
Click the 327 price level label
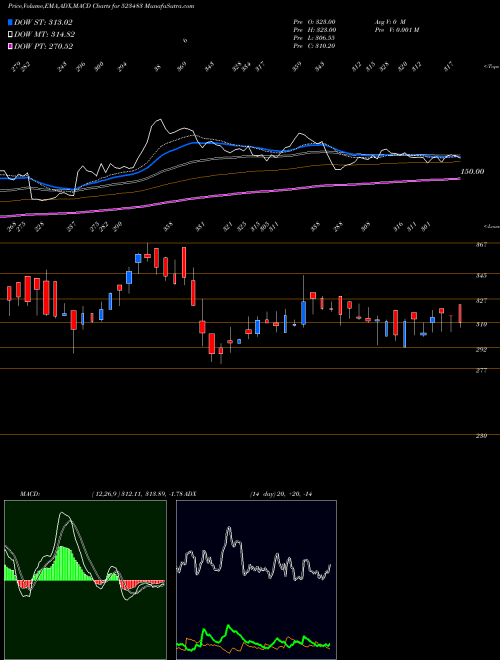click(481, 301)
